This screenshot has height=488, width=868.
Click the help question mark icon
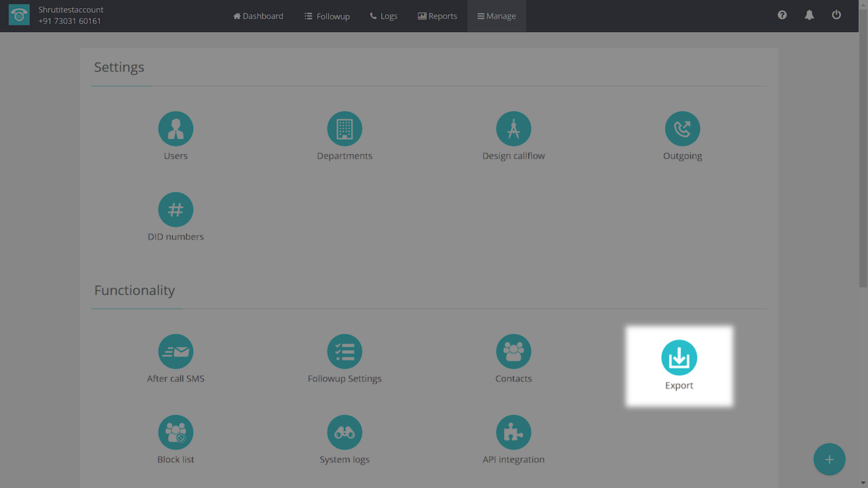782,15
